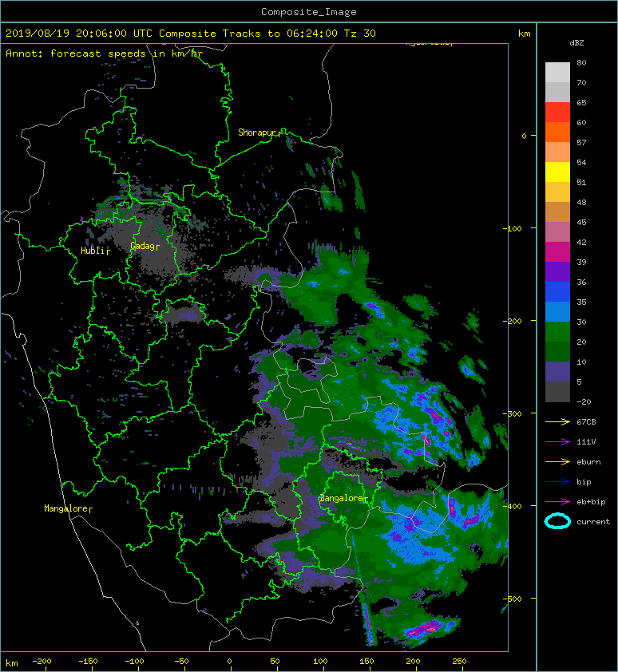Select the red swatch between 65 and 60
Image resolution: width=618 pixels, height=672 pixels.
[x=557, y=113]
